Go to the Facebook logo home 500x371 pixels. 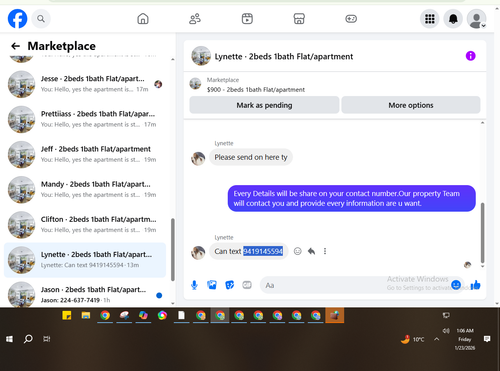click(x=17, y=19)
